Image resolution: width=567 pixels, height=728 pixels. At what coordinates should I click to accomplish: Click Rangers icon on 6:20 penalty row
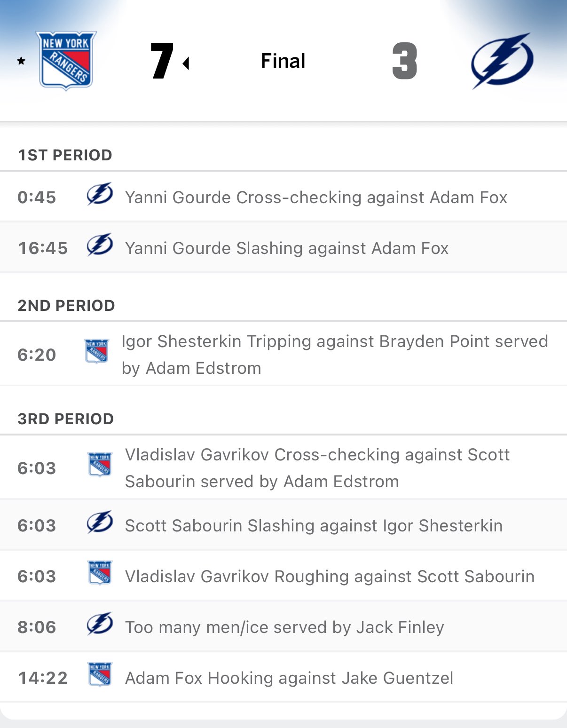click(97, 351)
